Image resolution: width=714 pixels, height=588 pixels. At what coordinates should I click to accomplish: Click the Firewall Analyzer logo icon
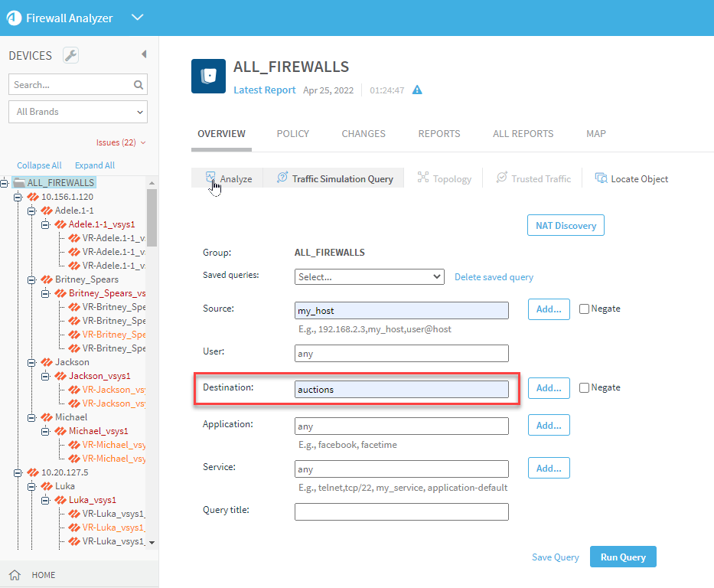(x=14, y=18)
